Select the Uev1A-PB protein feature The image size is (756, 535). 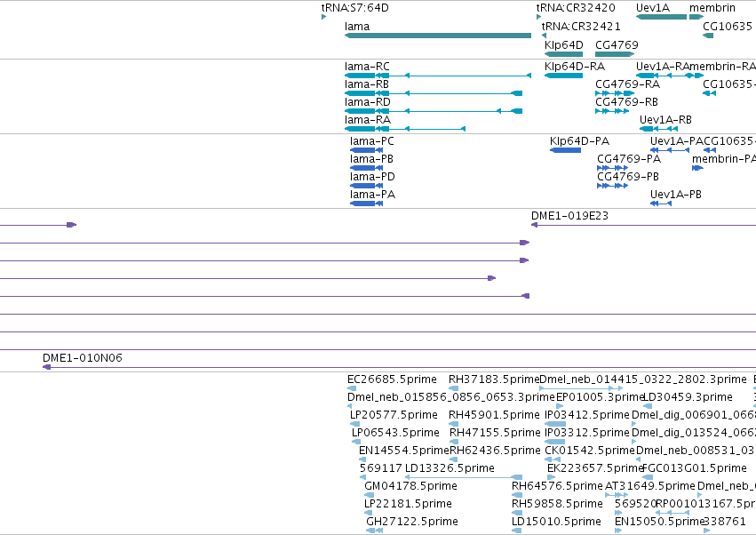coord(661,204)
